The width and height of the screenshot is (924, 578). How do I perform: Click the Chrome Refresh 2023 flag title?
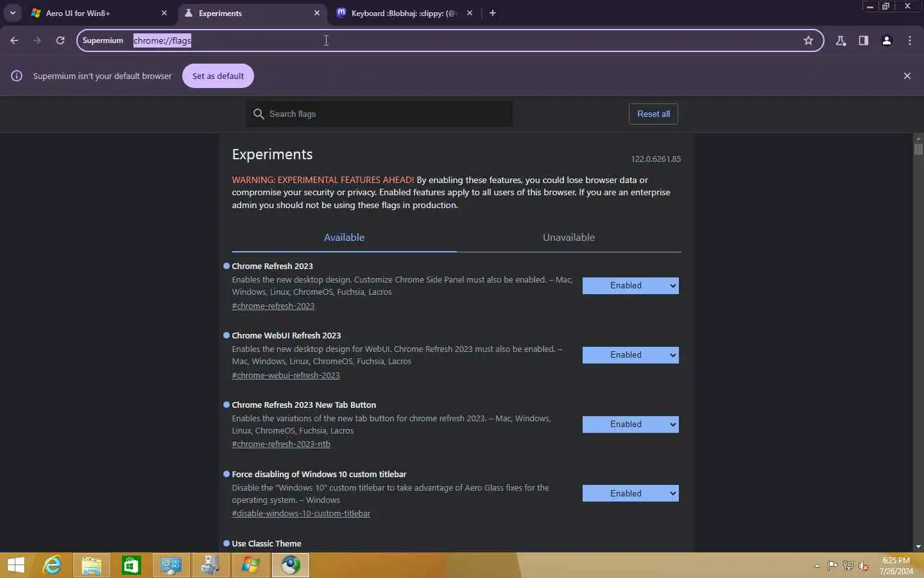tap(272, 267)
